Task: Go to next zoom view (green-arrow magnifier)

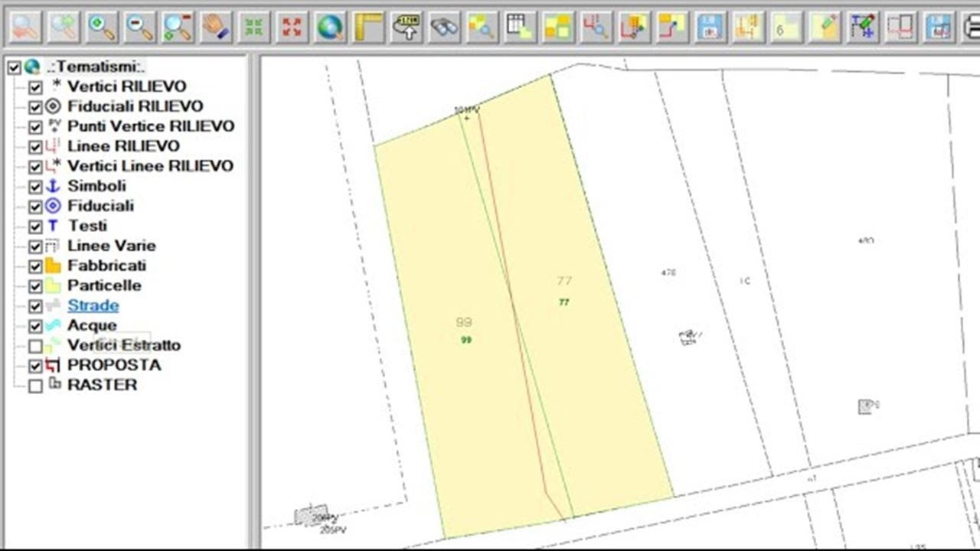Action: [64, 28]
